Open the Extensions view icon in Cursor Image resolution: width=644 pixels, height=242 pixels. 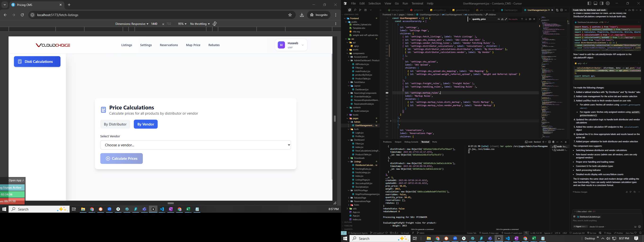(x=366, y=10)
